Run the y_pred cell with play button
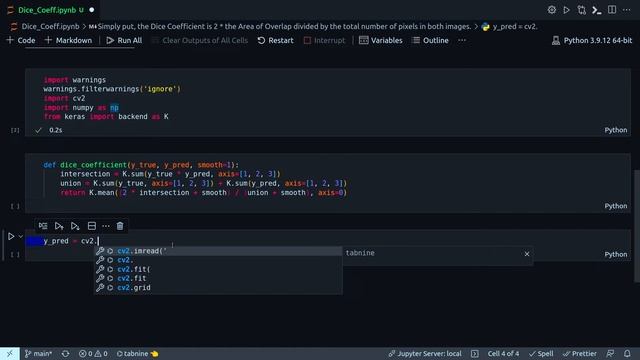The height and width of the screenshot is (360, 640). [x=11, y=236]
